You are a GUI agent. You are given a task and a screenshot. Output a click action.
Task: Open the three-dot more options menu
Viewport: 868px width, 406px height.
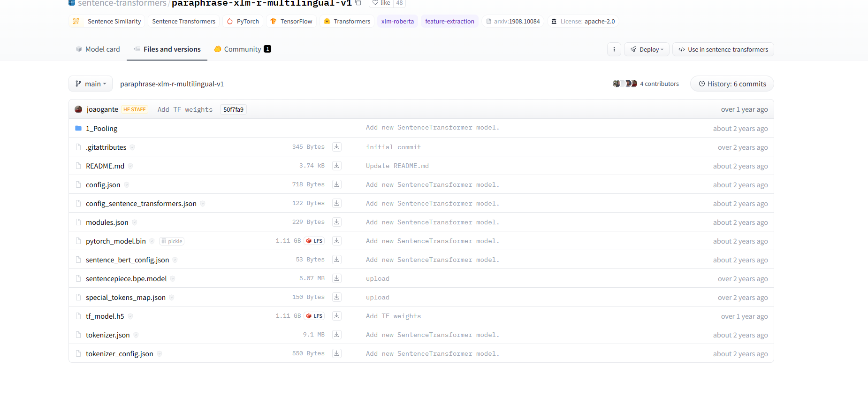click(614, 49)
